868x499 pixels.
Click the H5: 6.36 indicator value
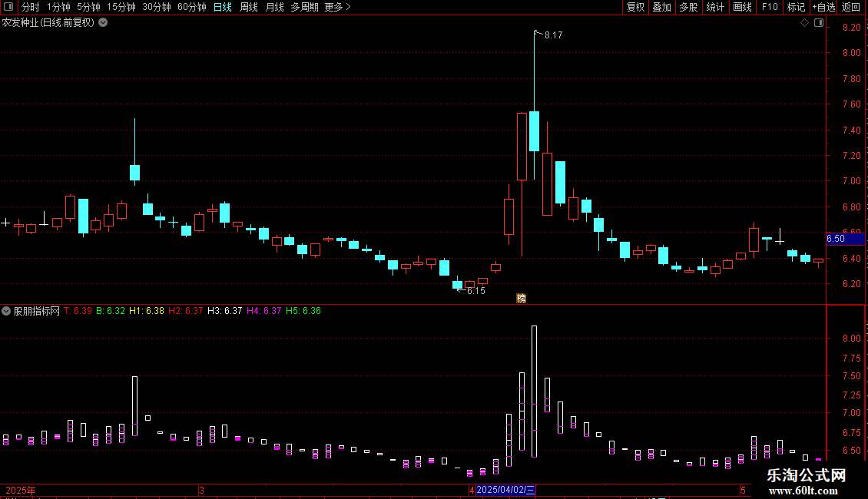click(x=303, y=311)
